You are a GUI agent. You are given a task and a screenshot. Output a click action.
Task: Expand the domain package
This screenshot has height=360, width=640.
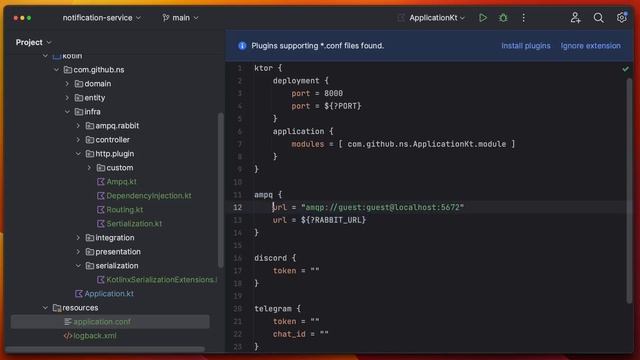coord(67,84)
